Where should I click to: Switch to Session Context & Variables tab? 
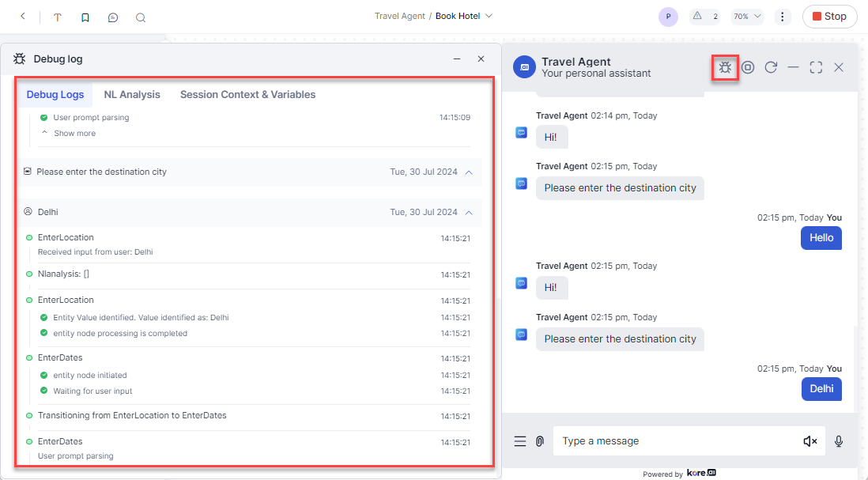(247, 95)
